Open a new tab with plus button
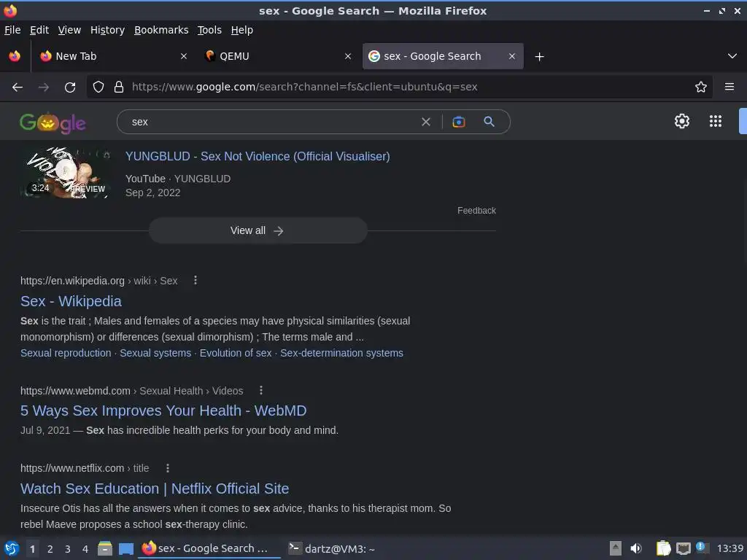This screenshot has height=560, width=747. (x=539, y=57)
